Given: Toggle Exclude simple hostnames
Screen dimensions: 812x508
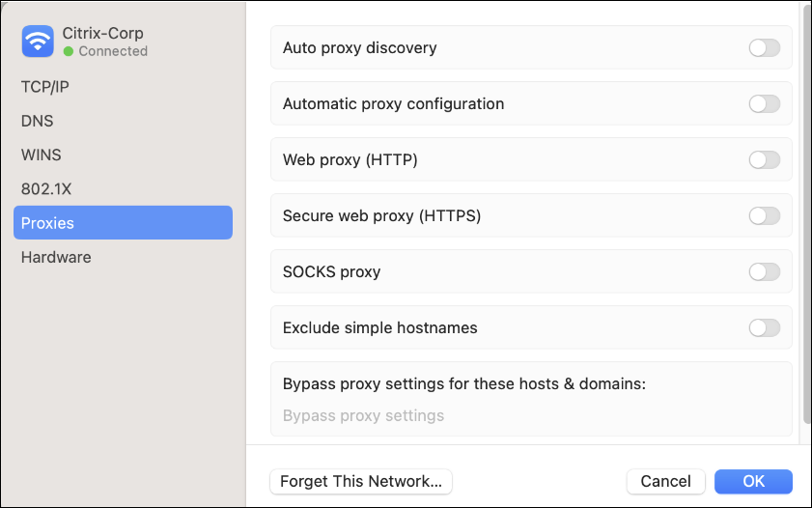Looking at the screenshot, I should pos(764,328).
